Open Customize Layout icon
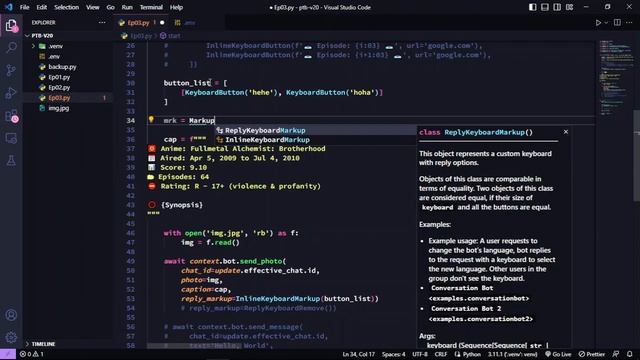The image size is (640, 360). [569, 7]
